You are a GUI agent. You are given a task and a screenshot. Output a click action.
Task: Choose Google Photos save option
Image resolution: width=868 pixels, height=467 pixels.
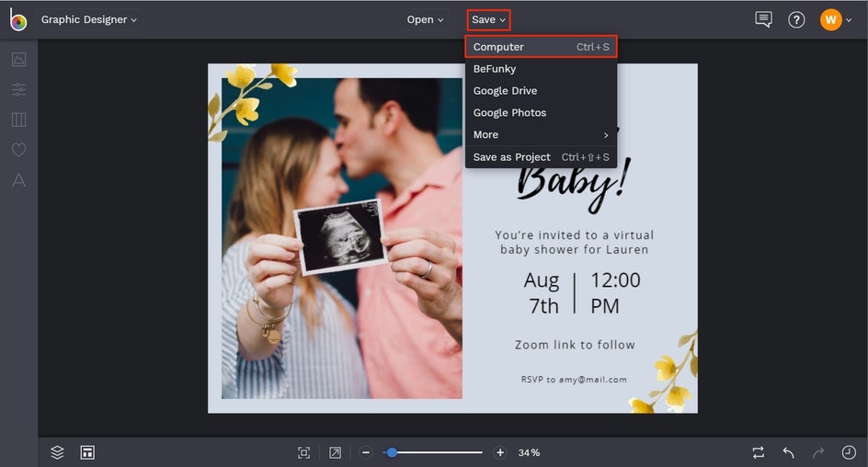[541, 112]
